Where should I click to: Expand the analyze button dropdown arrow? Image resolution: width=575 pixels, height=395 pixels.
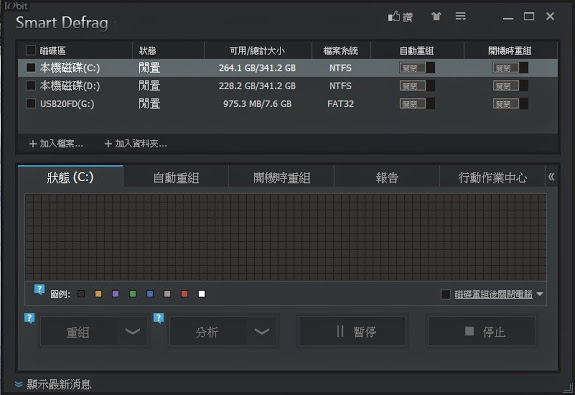point(261,332)
